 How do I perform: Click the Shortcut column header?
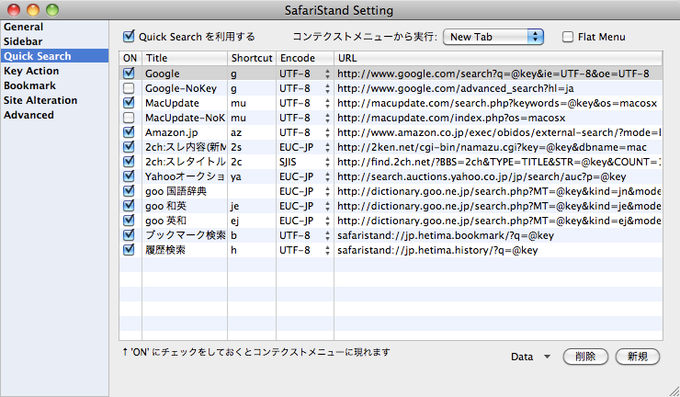click(x=252, y=58)
